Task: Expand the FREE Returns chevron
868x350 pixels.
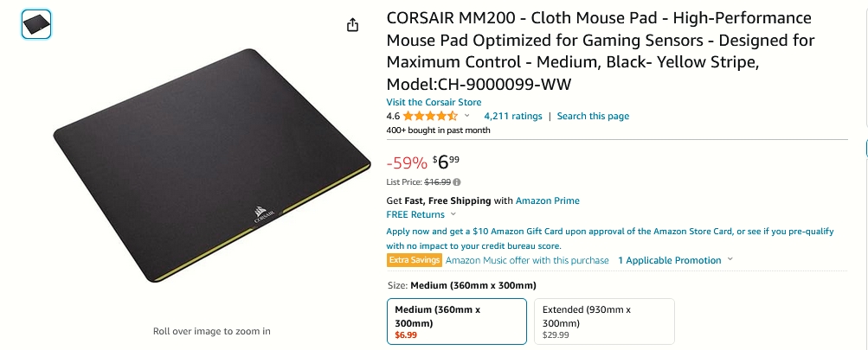Action: pyautogui.click(x=453, y=214)
